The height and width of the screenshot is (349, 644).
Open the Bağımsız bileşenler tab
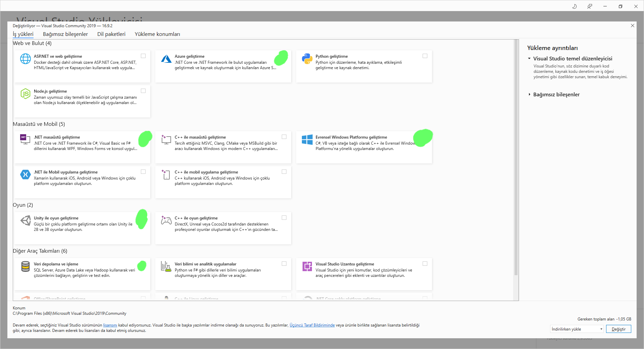65,34
